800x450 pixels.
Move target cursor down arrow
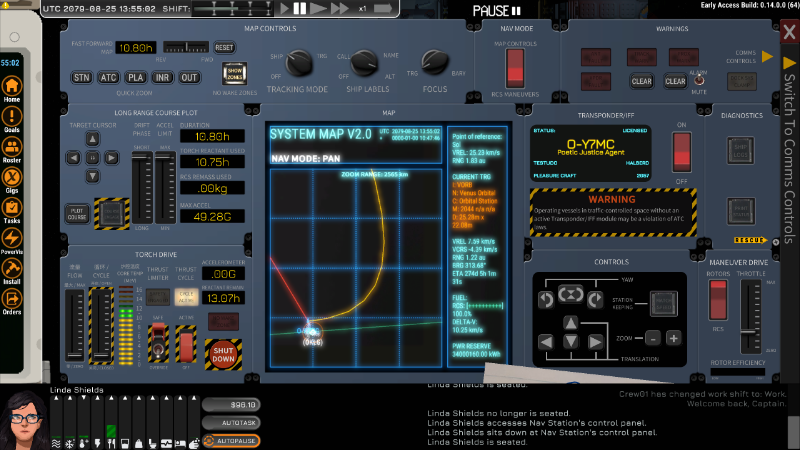click(92, 177)
